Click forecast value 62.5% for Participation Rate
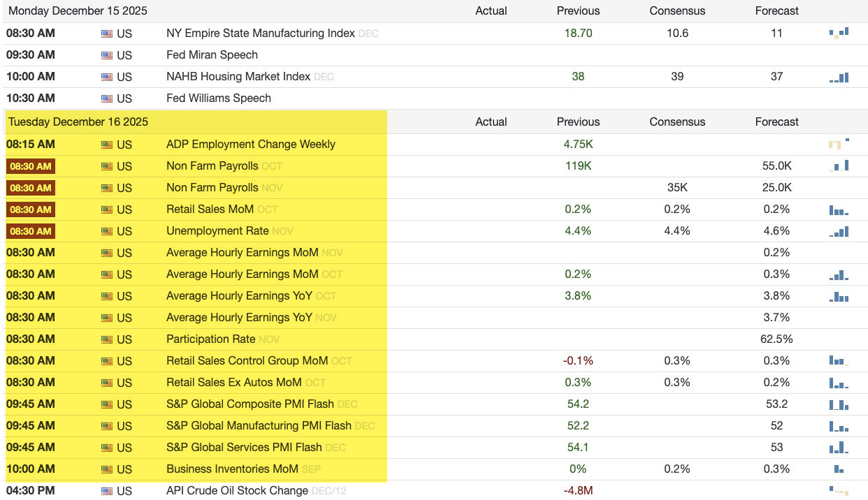Screen dimensions: 868x500 pos(776,339)
